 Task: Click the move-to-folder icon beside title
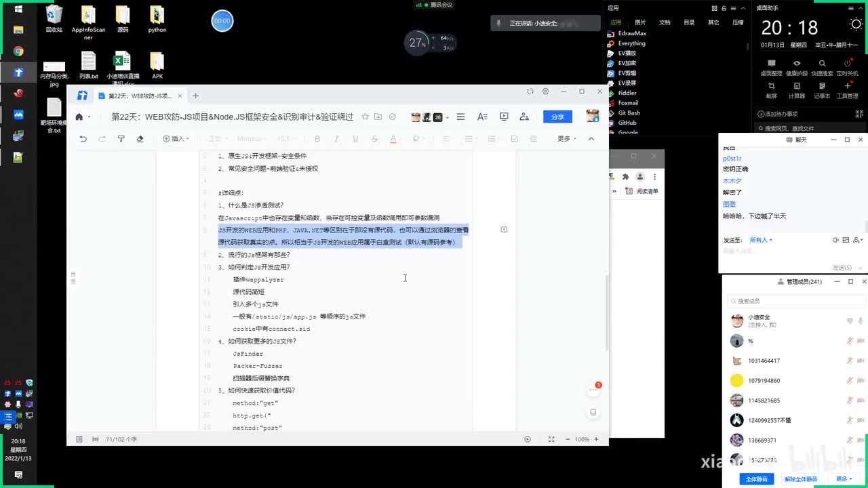(x=378, y=117)
